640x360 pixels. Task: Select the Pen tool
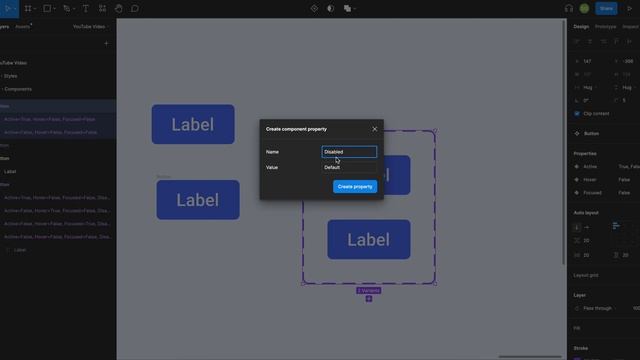(x=67, y=8)
